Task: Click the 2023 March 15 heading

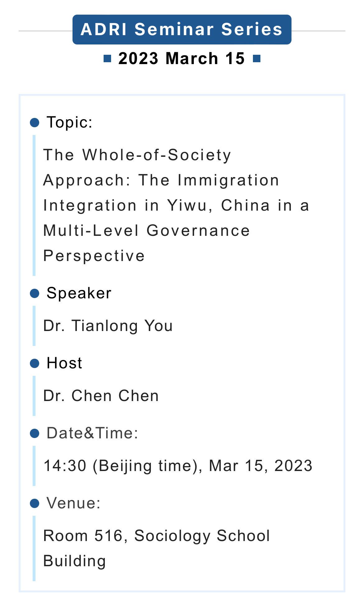Action: coord(182,58)
